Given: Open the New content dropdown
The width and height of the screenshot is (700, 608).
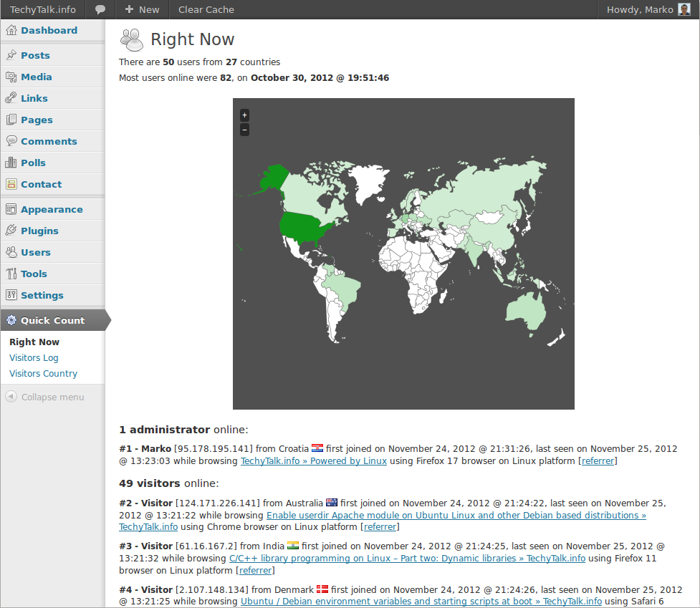Looking at the screenshot, I should (142, 9).
